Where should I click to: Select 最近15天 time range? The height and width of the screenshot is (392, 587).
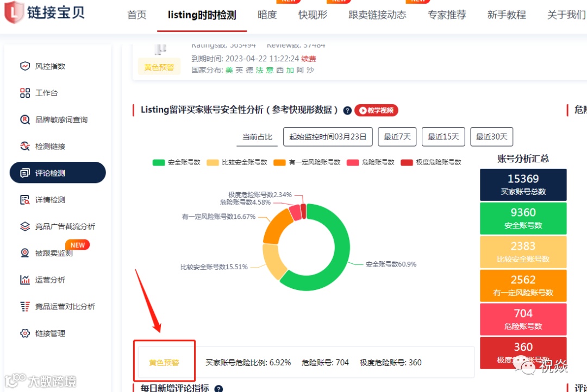pyautogui.click(x=444, y=137)
